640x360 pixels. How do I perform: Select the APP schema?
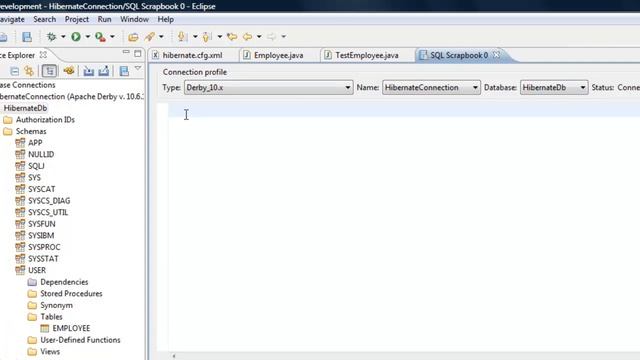(x=35, y=143)
